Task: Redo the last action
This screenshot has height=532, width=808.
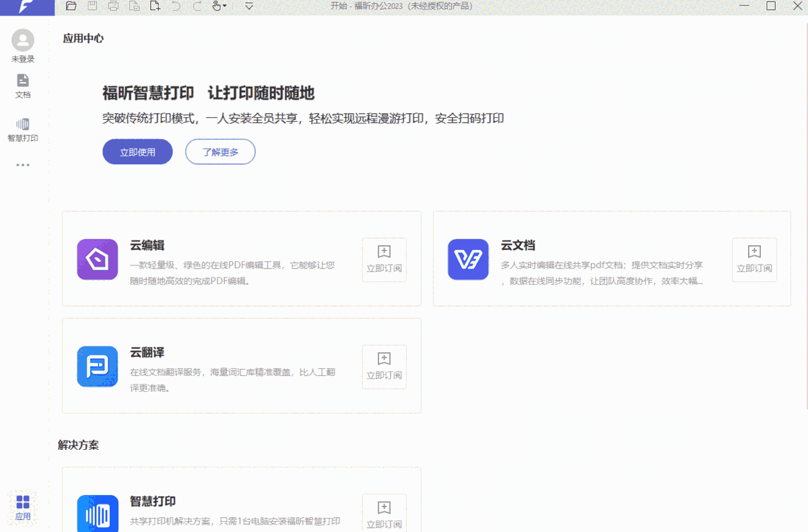Action: tap(196, 6)
